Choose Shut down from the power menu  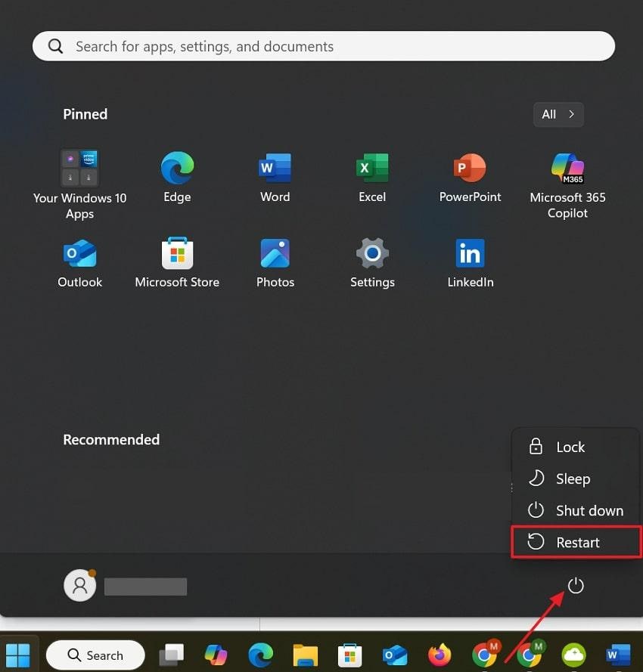coord(575,510)
